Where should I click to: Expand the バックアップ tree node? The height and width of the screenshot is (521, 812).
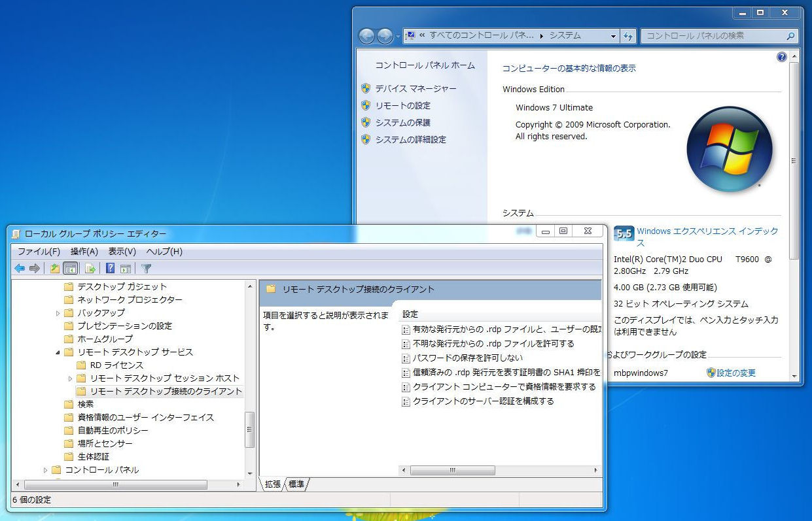58,313
